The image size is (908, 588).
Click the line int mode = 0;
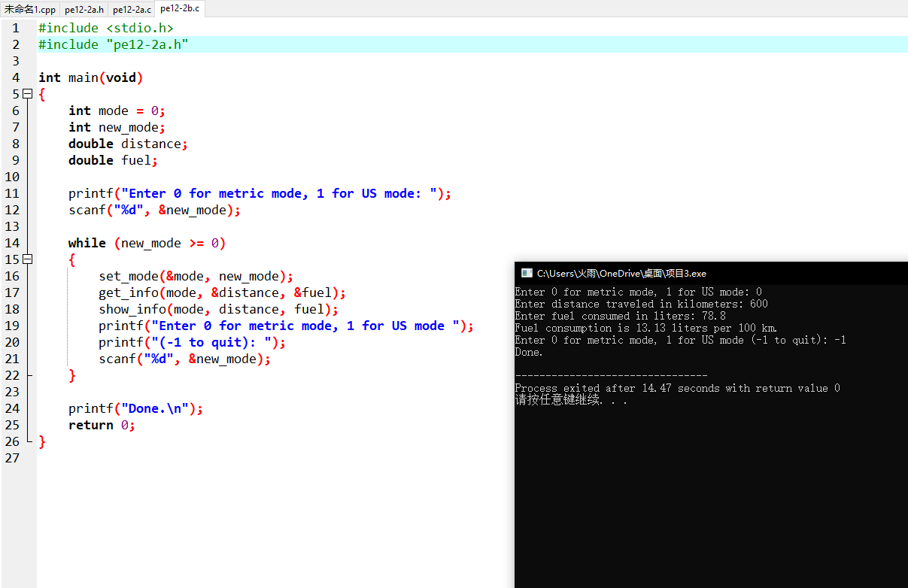pyautogui.click(x=117, y=111)
